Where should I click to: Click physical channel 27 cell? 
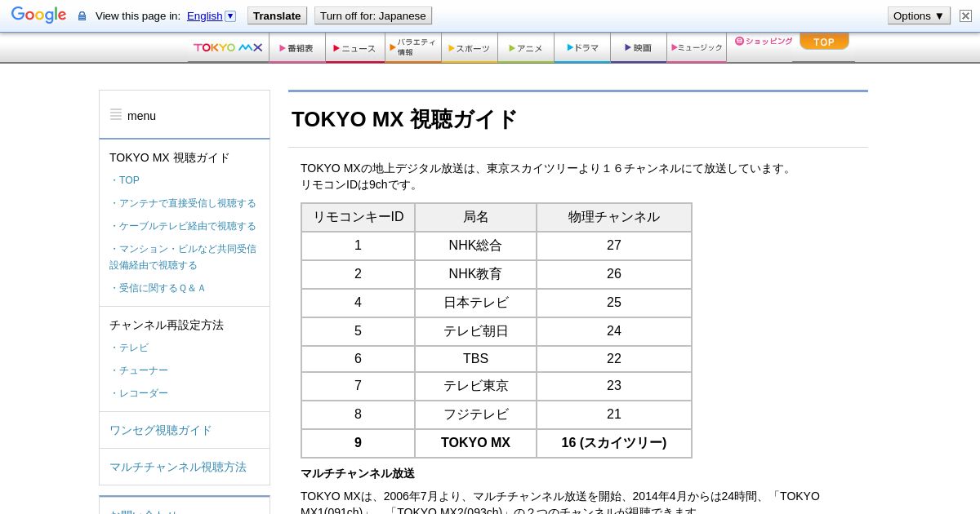(614, 246)
